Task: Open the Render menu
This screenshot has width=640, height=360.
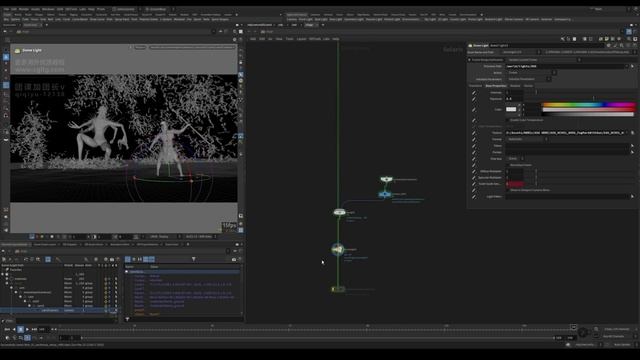Action: (24, 9)
